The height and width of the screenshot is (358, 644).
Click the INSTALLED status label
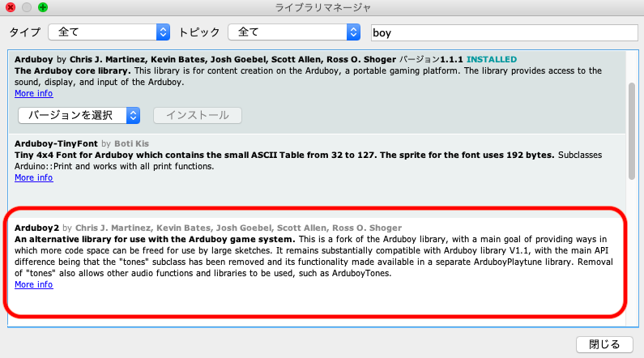(x=492, y=59)
